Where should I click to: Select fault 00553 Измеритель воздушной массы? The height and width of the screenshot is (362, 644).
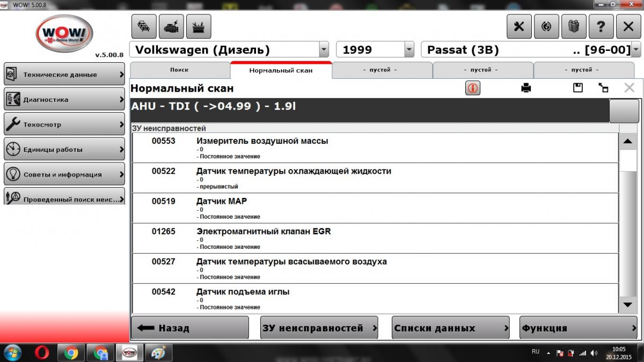[x=375, y=148]
